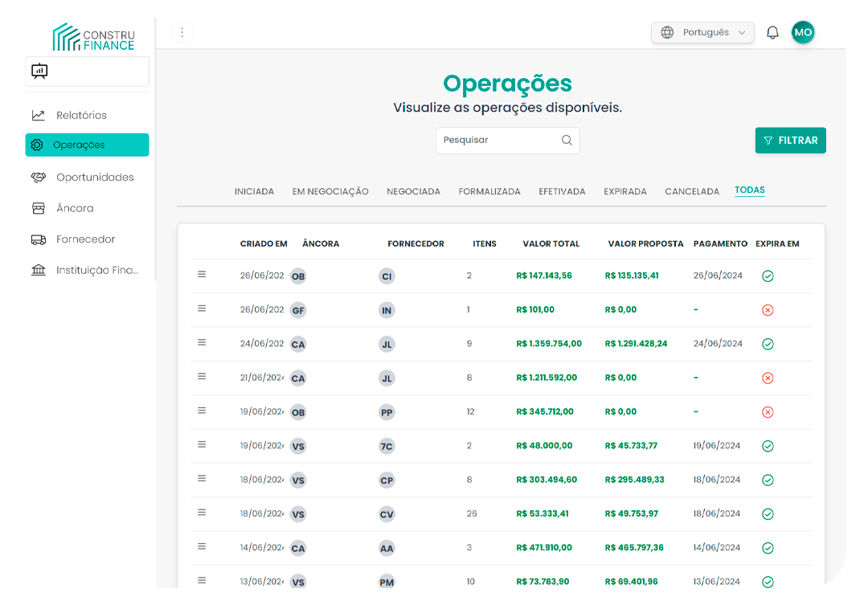Switch to the EM NEGOCIAÇÃO tab
Image resolution: width=868 pixels, height=605 pixels.
330,191
